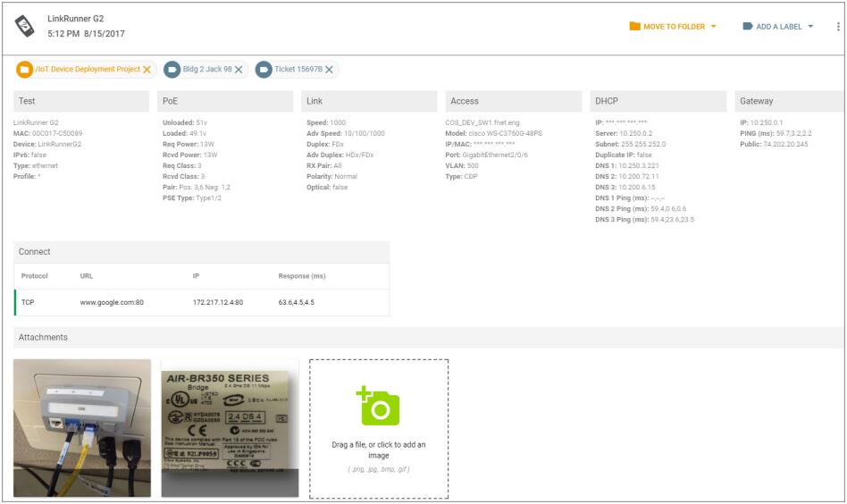
Task: Click the label icon on Bldg 2 Jack 98
Action: coord(172,70)
